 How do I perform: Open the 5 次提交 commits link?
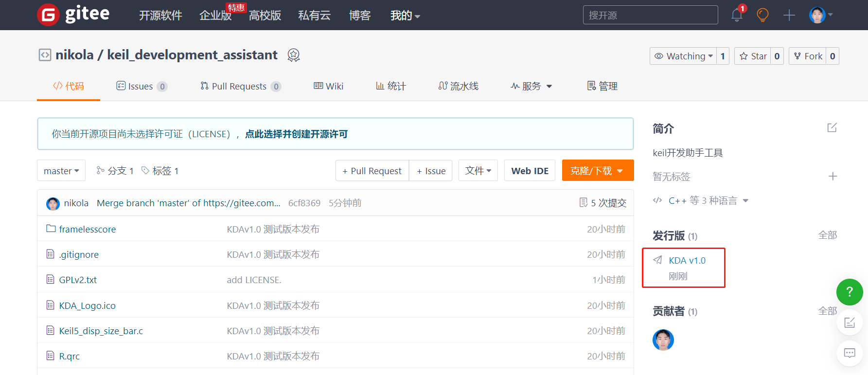(603, 203)
